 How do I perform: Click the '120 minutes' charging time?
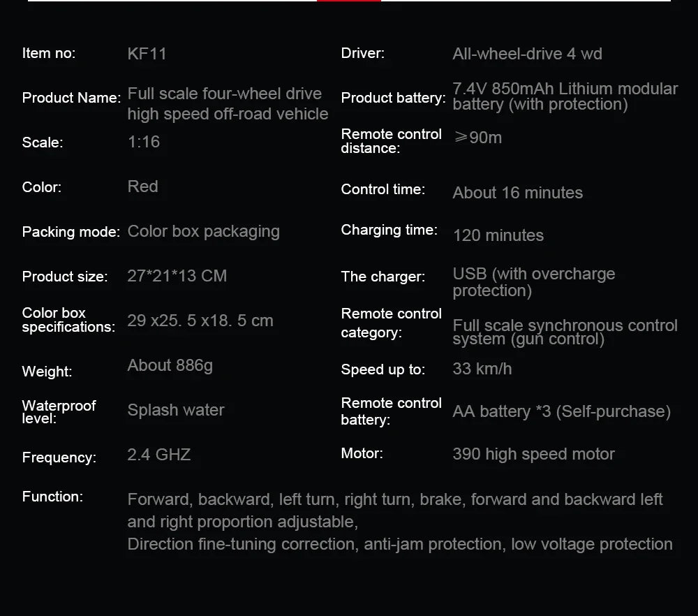(498, 235)
